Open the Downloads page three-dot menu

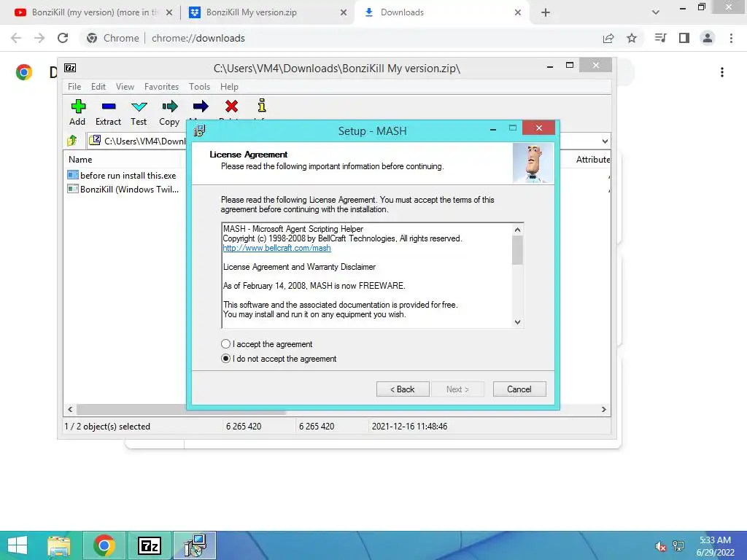coord(722,72)
